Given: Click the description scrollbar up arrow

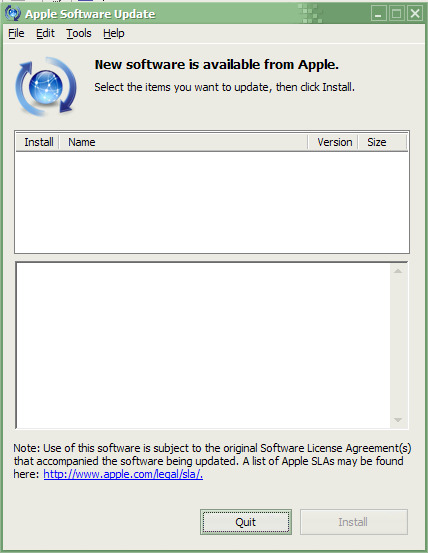Looking at the screenshot, I should click(398, 271).
